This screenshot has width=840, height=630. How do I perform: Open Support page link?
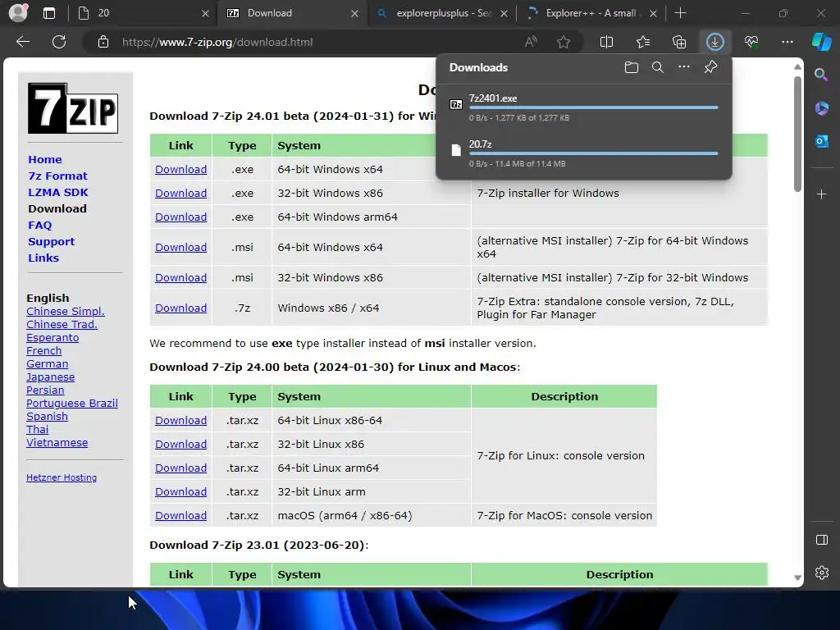(x=51, y=242)
